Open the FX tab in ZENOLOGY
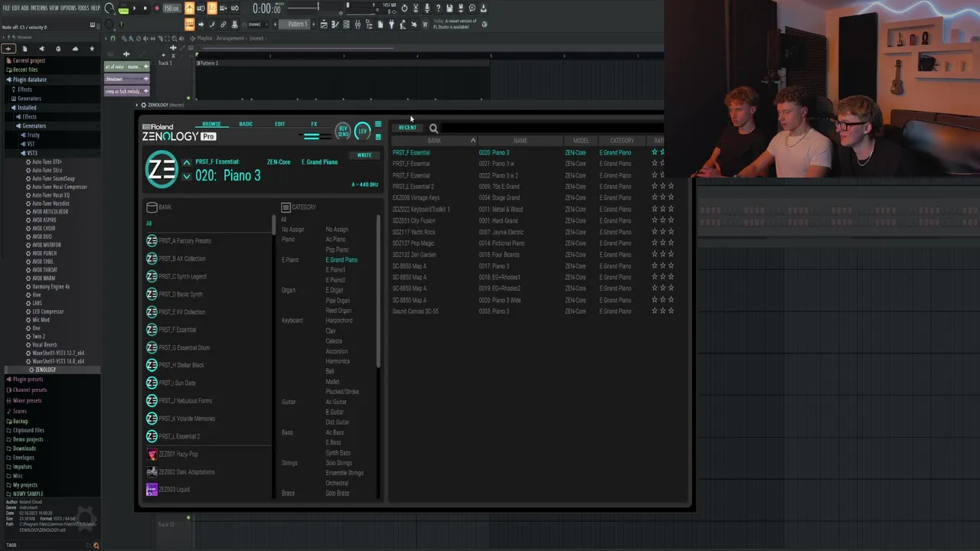The width and height of the screenshot is (980, 551). click(x=314, y=124)
